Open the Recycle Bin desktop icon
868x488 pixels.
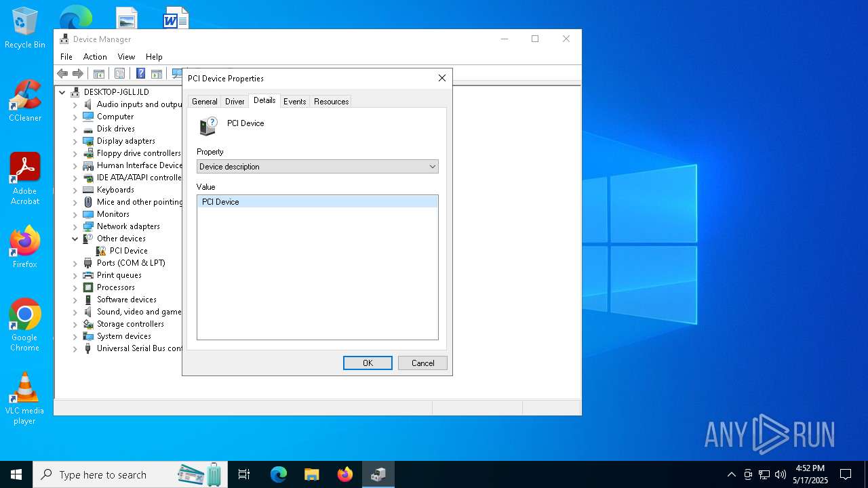point(25,28)
